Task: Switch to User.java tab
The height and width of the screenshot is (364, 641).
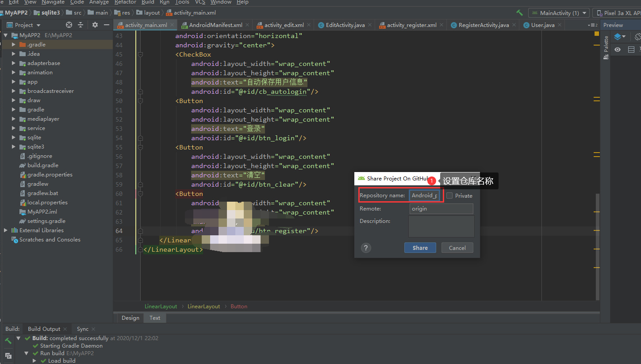Action: pyautogui.click(x=542, y=25)
